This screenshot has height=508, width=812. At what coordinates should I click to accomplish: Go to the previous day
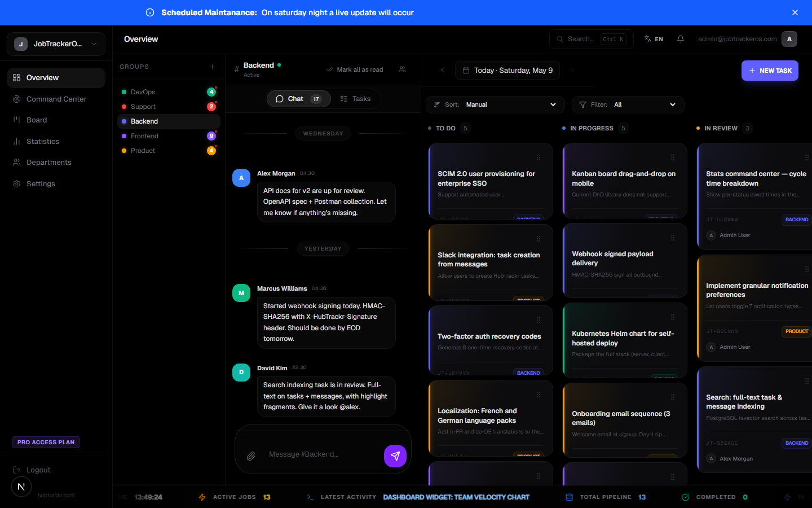click(443, 70)
